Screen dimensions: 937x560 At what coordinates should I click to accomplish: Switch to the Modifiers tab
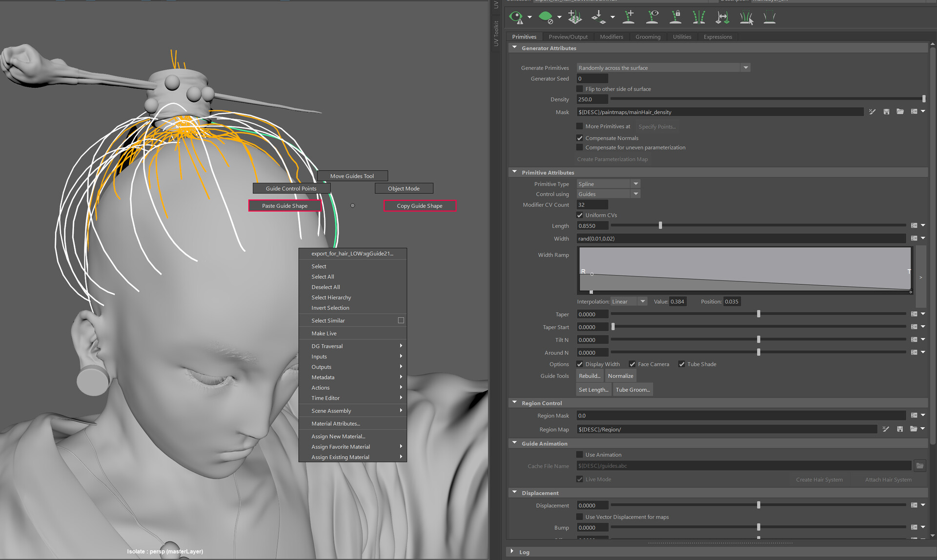tap(611, 37)
